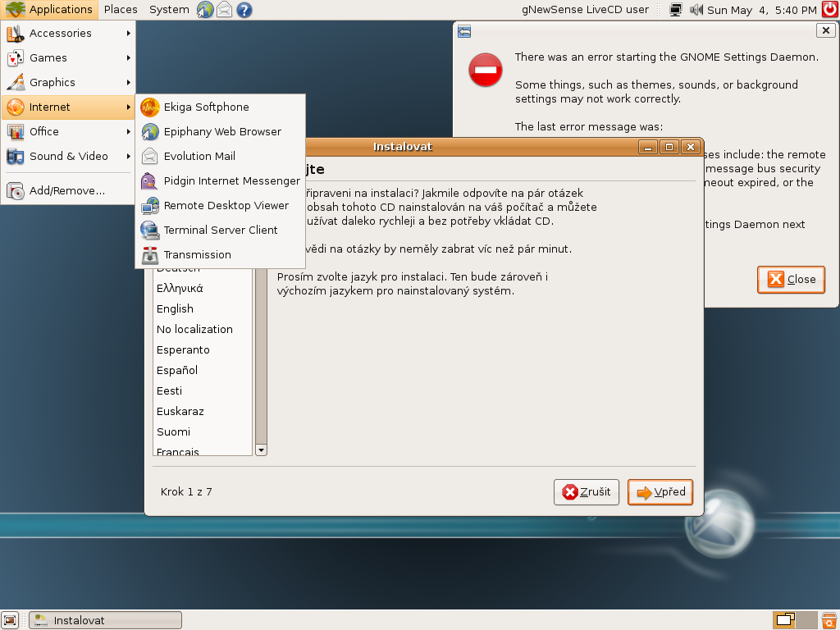The height and width of the screenshot is (630, 840).
Task: Open the Transmission BitTorrent client
Action: click(x=220, y=255)
